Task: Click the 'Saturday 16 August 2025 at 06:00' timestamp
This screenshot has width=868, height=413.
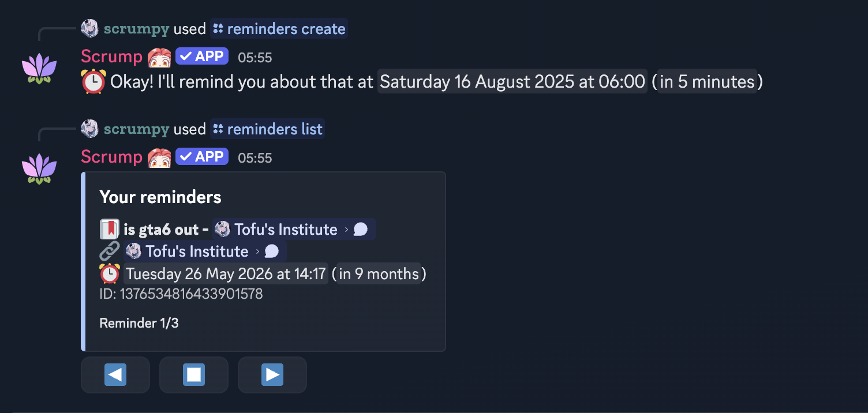Action: point(512,82)
